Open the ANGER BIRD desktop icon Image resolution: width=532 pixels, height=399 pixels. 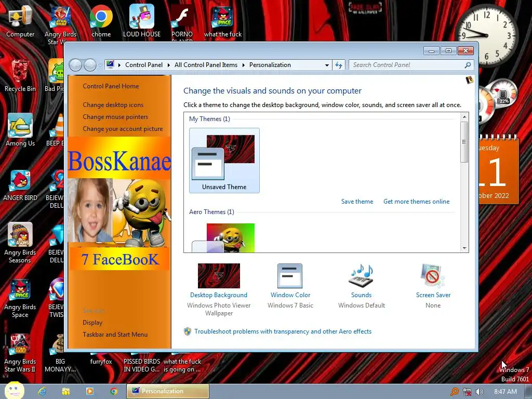20,184
